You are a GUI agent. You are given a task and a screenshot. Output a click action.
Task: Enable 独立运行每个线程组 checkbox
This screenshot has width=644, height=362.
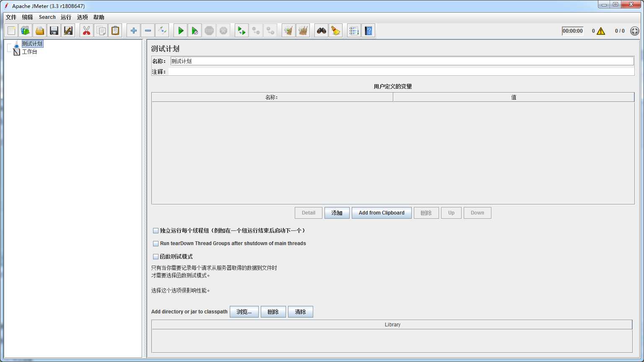click(x=156, y=230)
